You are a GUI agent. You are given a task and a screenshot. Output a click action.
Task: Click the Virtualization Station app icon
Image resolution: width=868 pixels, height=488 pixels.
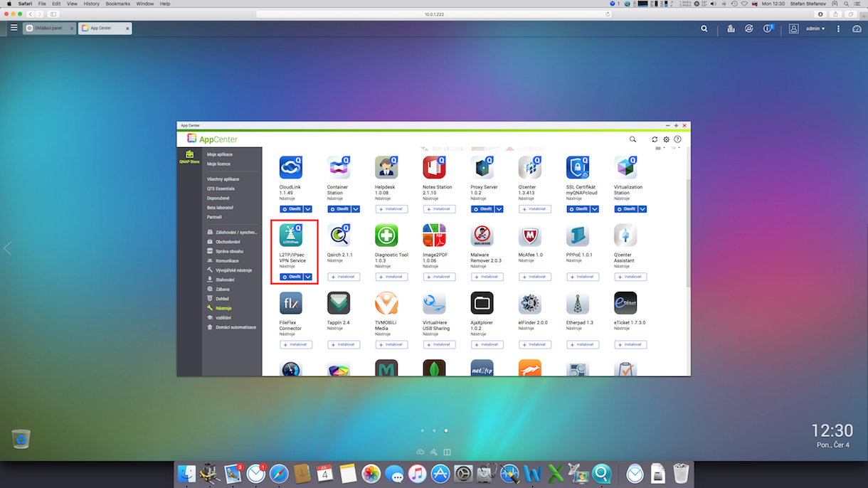pyautogui.click(x=625, y=168)
